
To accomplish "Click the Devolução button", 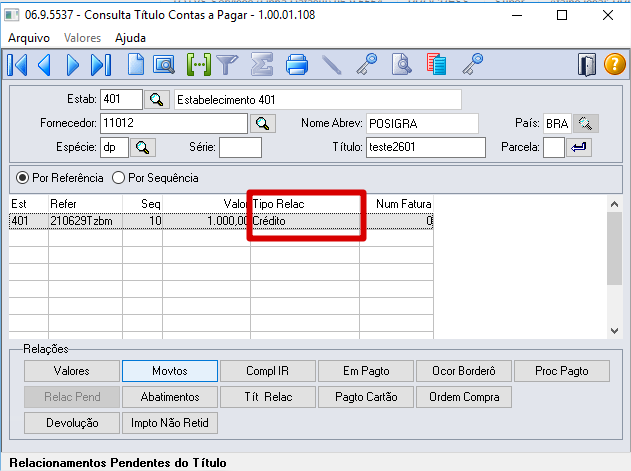I will 72,423.
